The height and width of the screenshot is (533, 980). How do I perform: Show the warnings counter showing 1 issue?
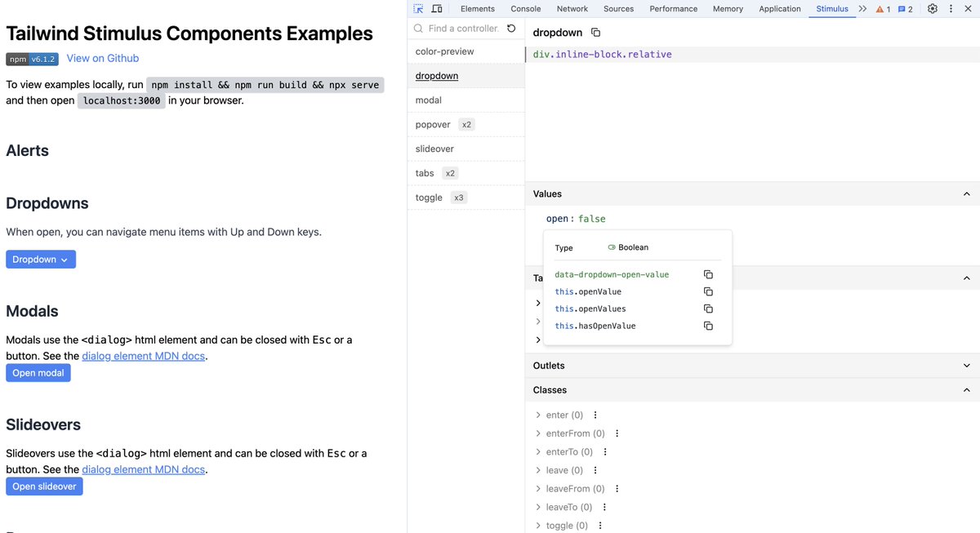[x=883, y=9]
